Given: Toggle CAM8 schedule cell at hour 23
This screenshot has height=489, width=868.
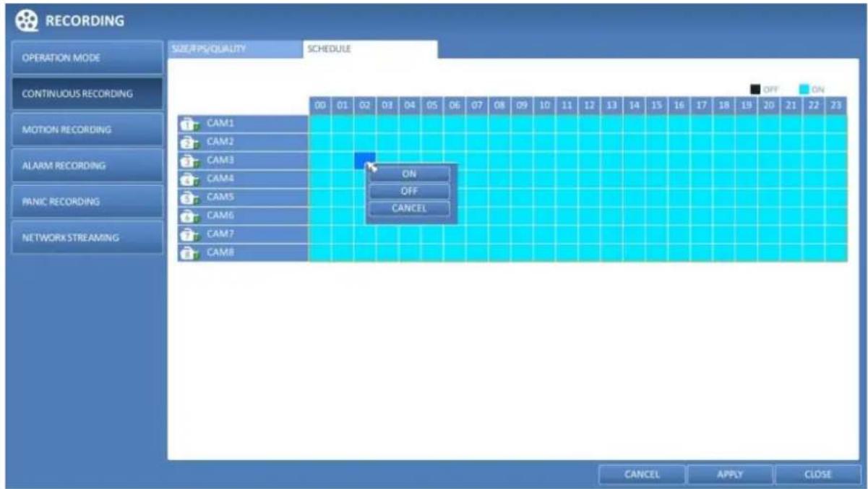Looking at the screenshot, I should coord(836,253).
